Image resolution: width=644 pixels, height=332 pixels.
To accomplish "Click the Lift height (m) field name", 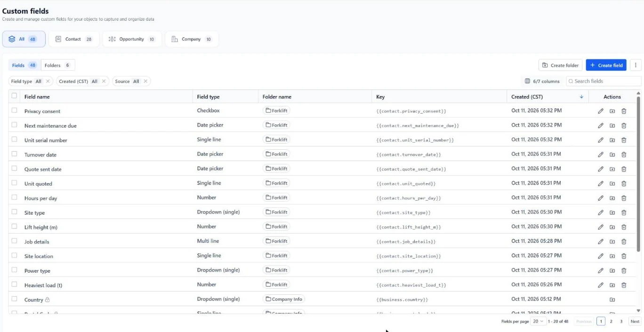I will (x=41, y=227).
